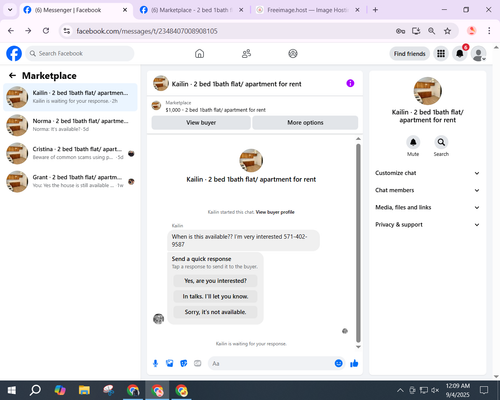Click the Facebook logo
The height and width of the screenshot is (400, 500).
tap(14, 53)
